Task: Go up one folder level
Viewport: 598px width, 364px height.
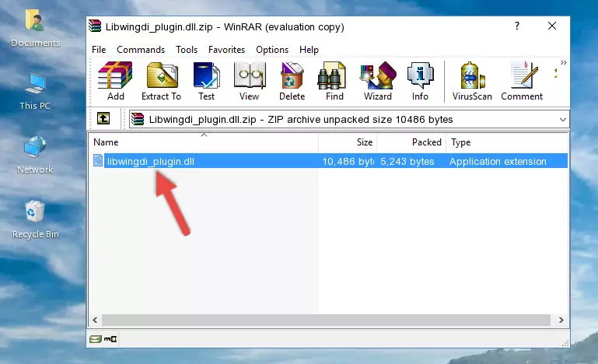Action: [x=103, y=119]
